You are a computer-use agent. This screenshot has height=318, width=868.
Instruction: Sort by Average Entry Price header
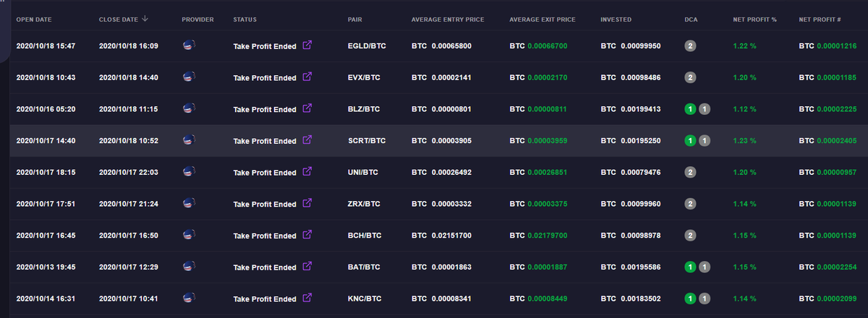[448, 19]
